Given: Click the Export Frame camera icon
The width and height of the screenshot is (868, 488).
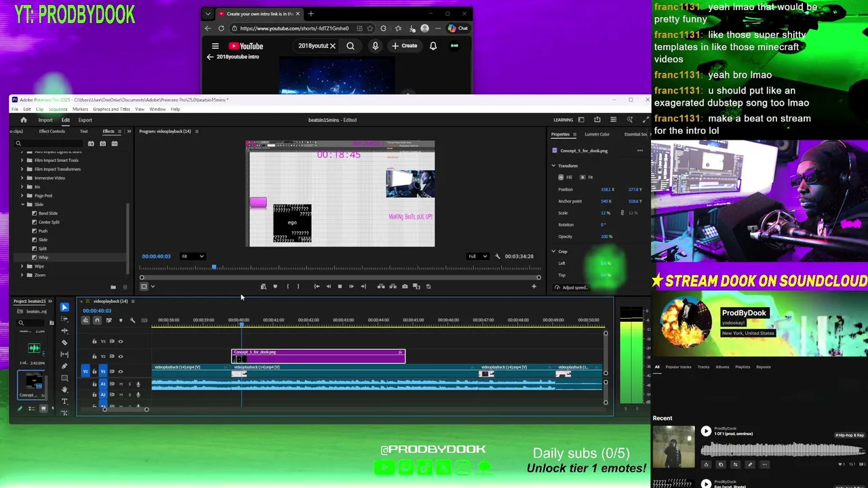Looking at the screenshot, I should click(x=405, y=286).
